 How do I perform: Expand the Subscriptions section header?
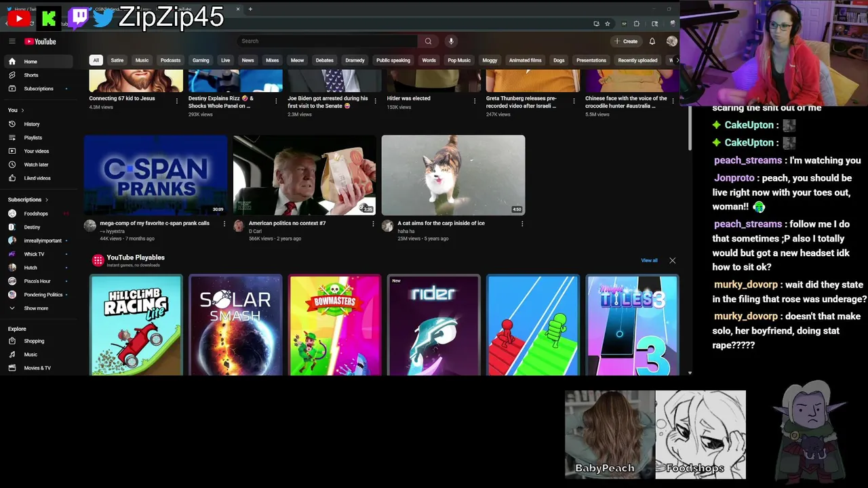28,199
